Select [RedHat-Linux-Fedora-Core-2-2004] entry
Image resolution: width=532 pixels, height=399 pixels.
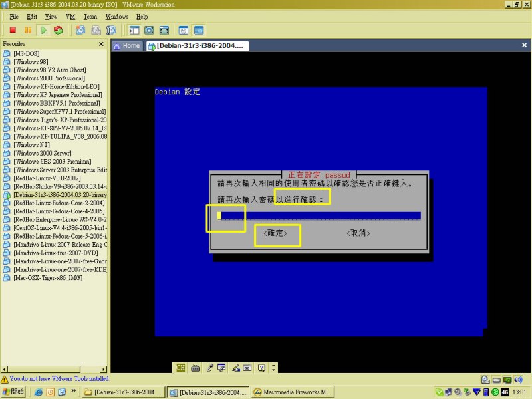pyautogui.click(x=59, y=203)
